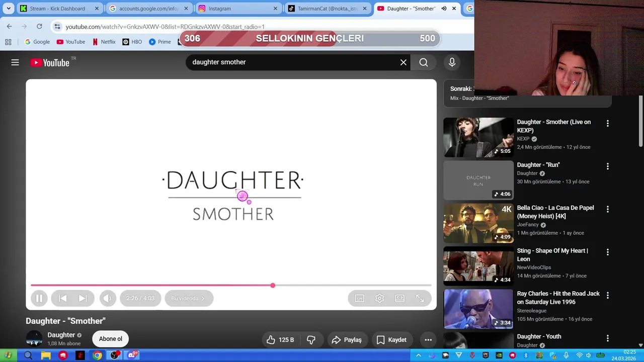This screenshot has height=362, width=644.
Task: Open the tab search dropdown arrow
Action: [x=9, y=9]
